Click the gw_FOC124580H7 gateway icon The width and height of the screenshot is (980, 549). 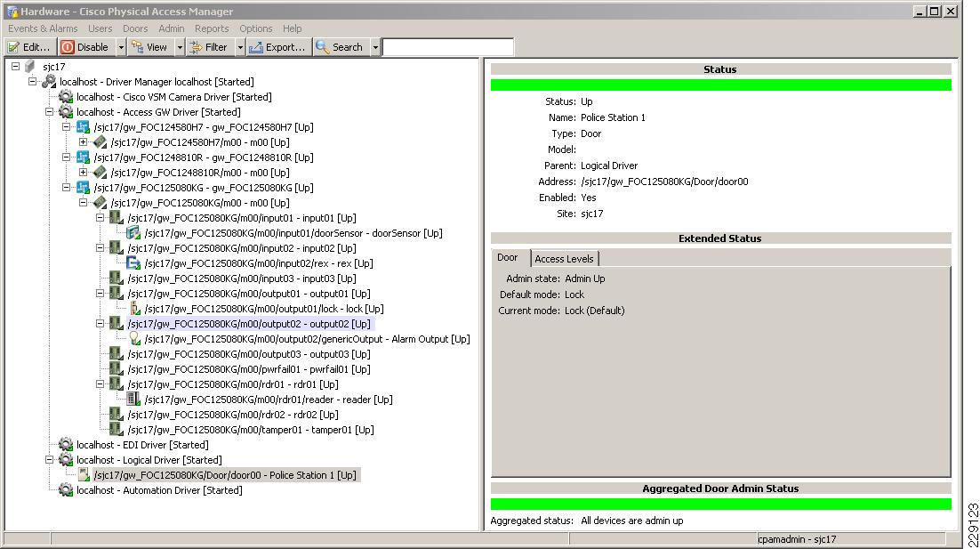pyautogui.click(x=83, y=127)
